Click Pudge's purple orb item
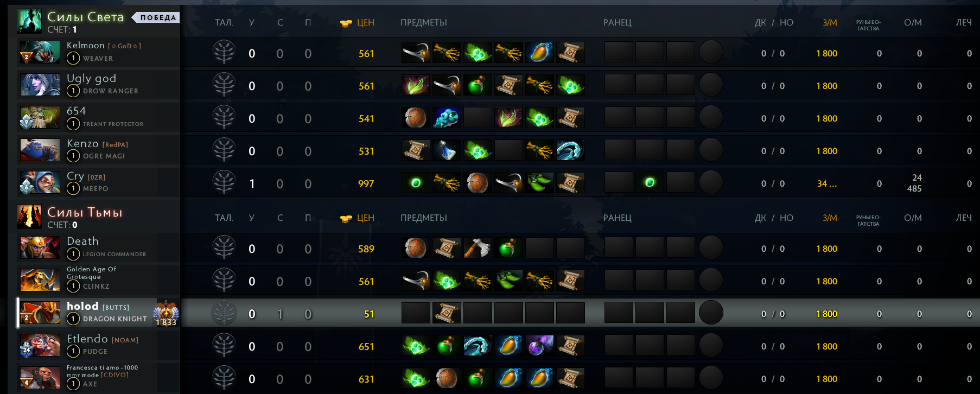The image size is (980, 394). tap(539, 346)
